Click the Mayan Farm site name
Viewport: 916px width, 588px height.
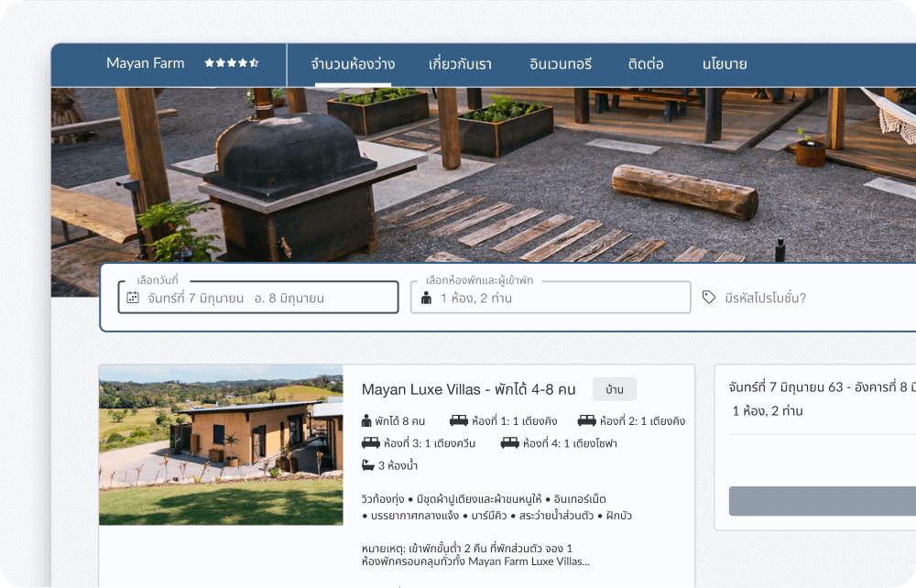pyautogui.click(x=146, y=63)
